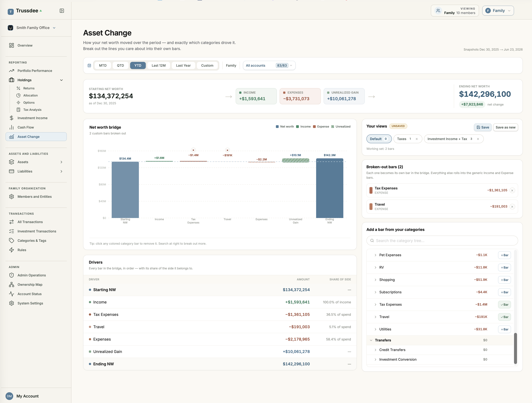Save the current view
Screen dimensions: 532x403
483,128
